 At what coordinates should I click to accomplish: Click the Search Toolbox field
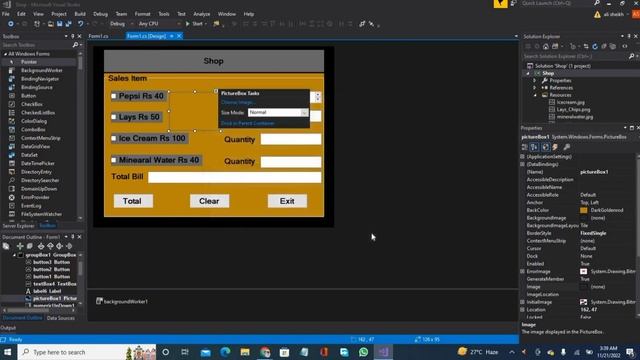click(37, 45)
